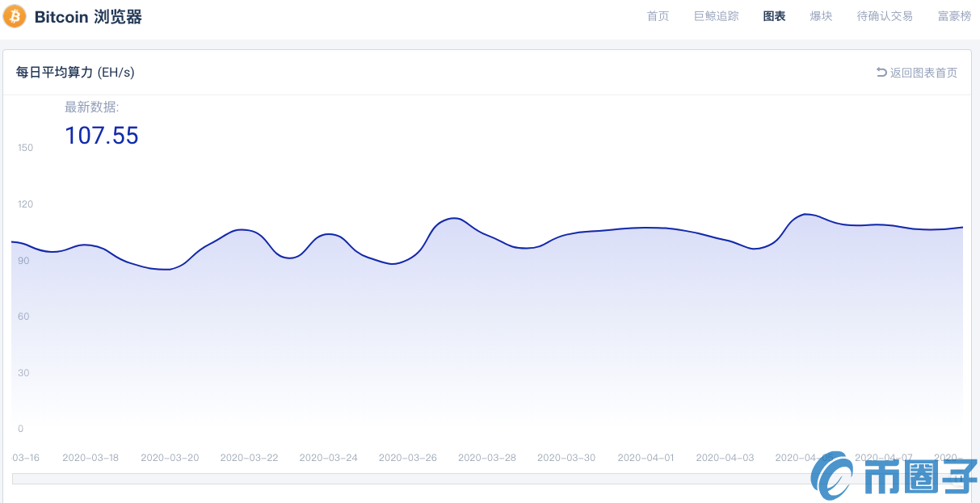Image resolution: width=980 pixels, height=503 pixels.
Task: Click the 返回图表首页 link
Action: pos(923,72)
